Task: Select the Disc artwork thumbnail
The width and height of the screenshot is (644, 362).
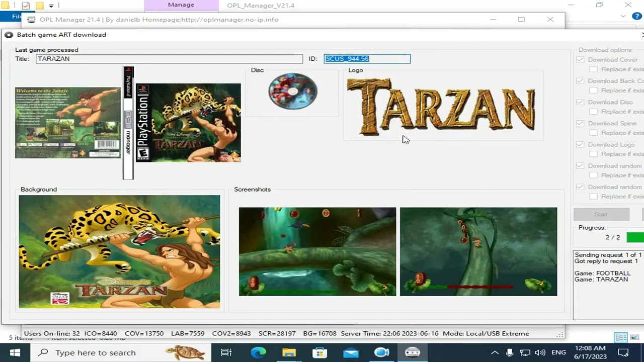Action: tap(293, 91)
